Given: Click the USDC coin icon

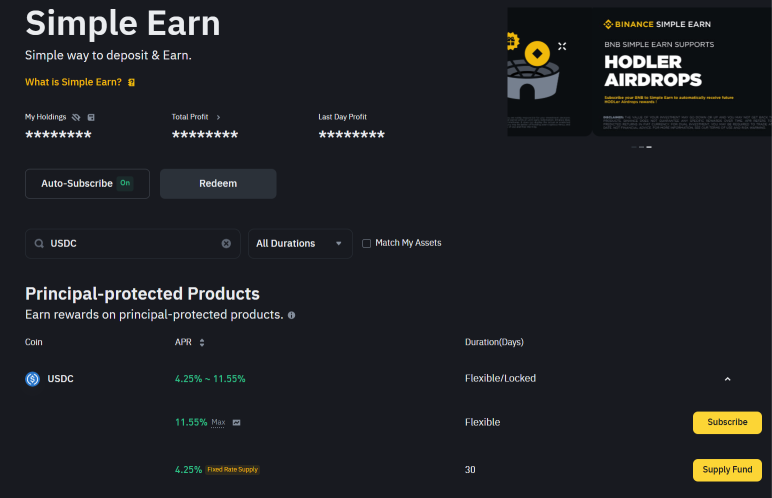Looking at the screenshot, I should click(32, 379).
